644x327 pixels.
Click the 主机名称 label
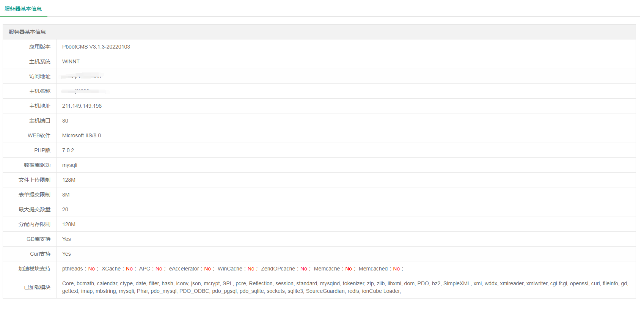[x=40, y=91]
